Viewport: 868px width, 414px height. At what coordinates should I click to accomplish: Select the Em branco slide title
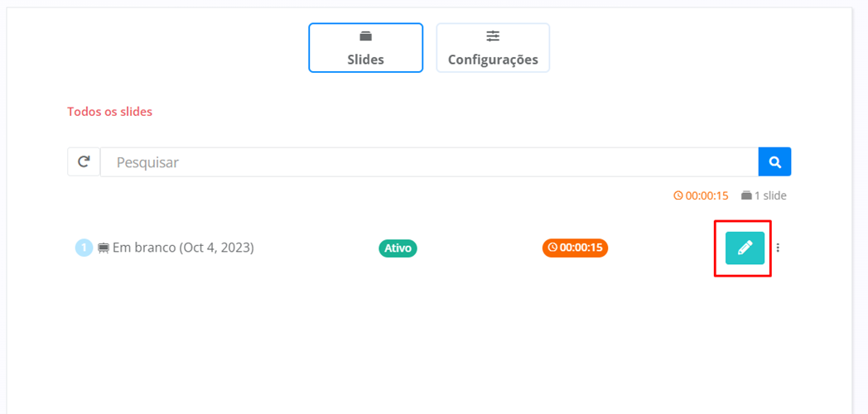click(183, 248)
